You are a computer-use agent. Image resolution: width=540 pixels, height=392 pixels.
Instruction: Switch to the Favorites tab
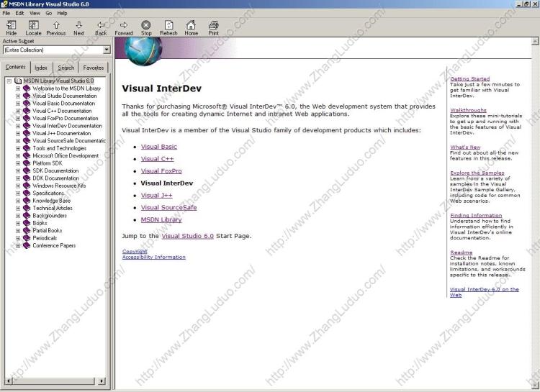[x=94, y=68]
